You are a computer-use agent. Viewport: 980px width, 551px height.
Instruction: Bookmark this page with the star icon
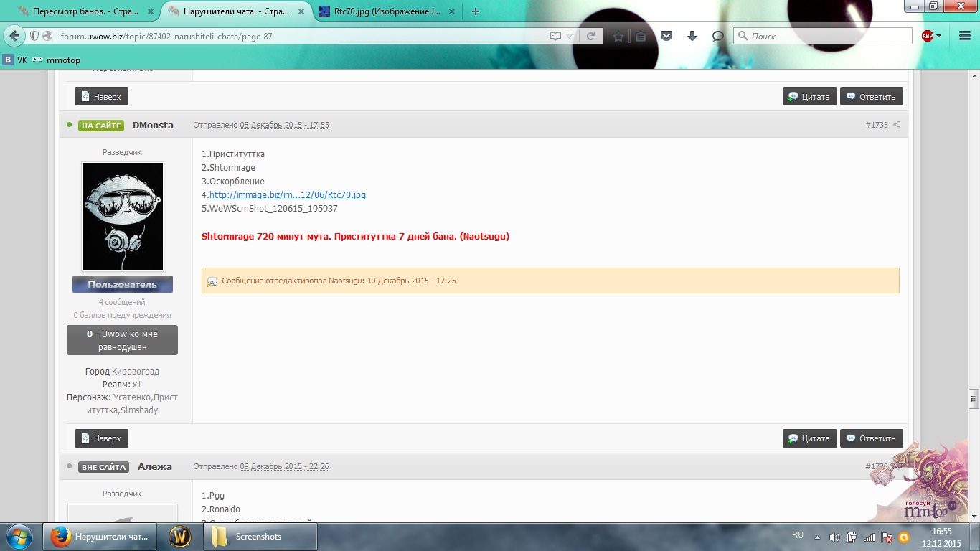pos(618,36)
